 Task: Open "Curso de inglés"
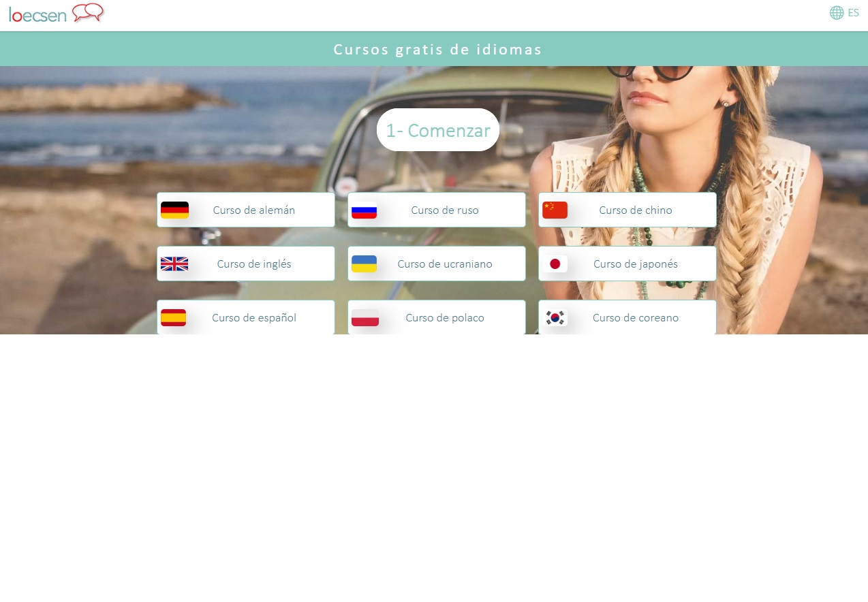point(253,264)
